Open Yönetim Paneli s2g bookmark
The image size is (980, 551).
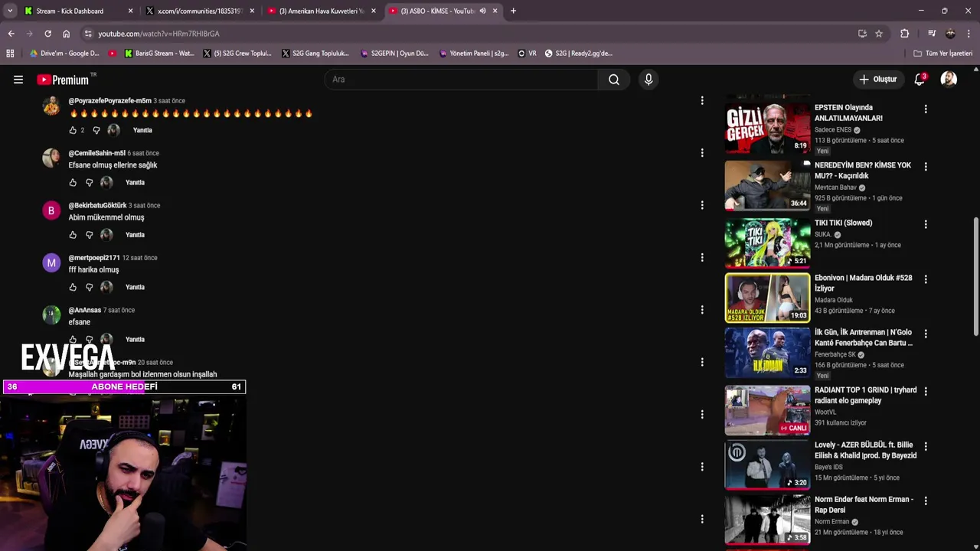(474, 54)
